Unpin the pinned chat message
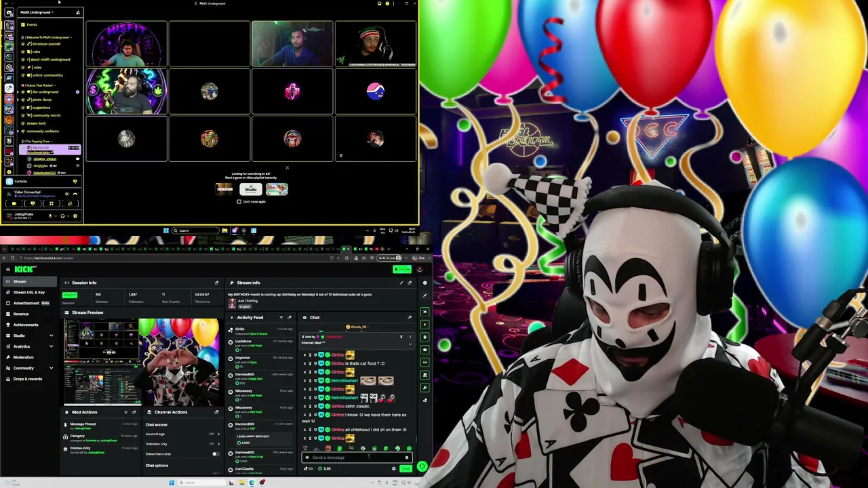Screen dimensions: 868x488 click(x=401, y=337)
